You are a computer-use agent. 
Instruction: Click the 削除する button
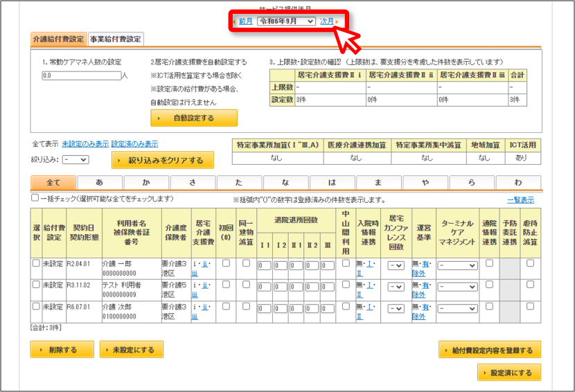tap(62, 350)
